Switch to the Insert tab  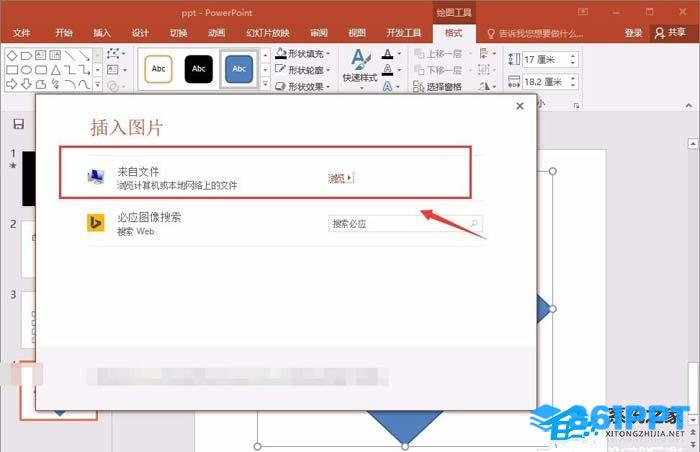[102, 33]
